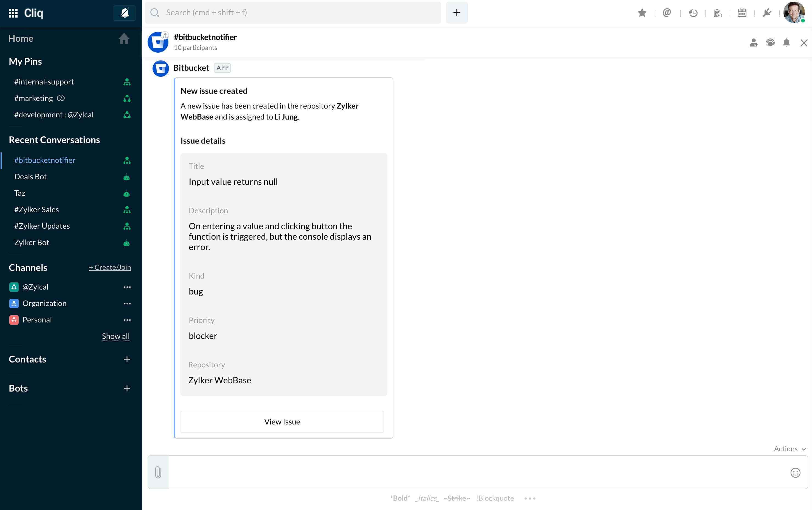The width and height of the screenshot is (812, 510).
Task: Open @Zylcal channel group
Action: tap(35, 287)
